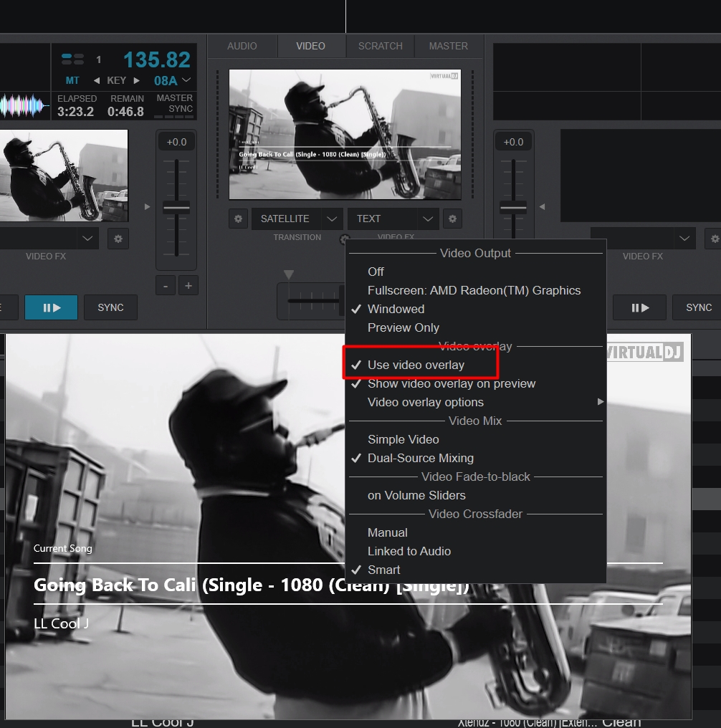Open the SATELLITE transition settings gear
The image size is (721, 728).
[x=239, y=219]
